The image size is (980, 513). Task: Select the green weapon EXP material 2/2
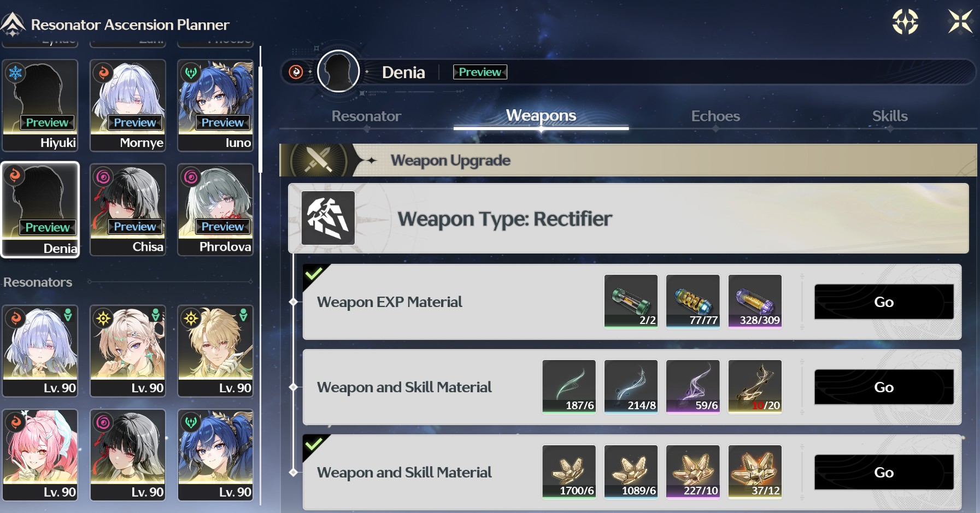coord(631,301)
